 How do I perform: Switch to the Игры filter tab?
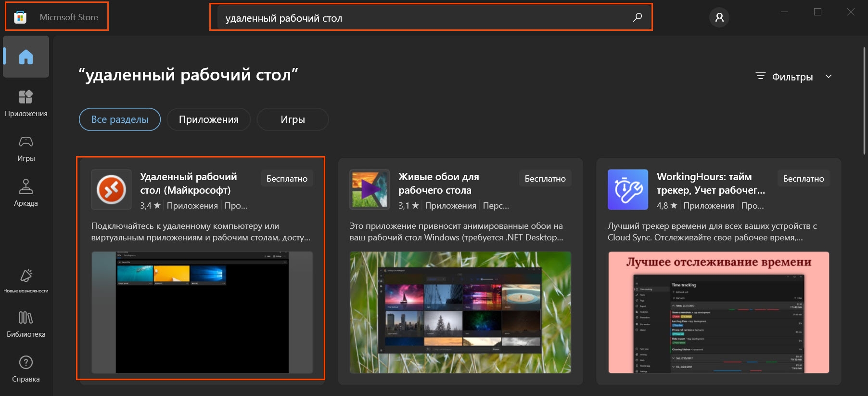click(x=293, y=119)
